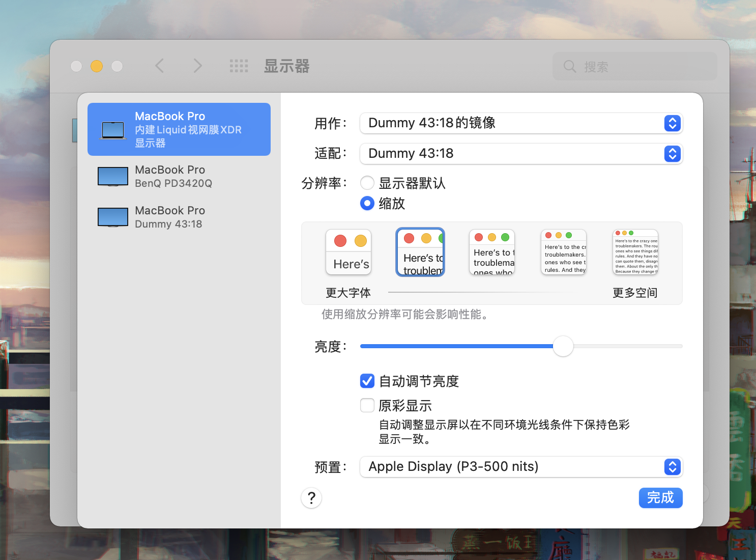The height and width of the screenshot is (560, 756).
Task: Enable the 原彩显示 checkbox
Action: (367, 405)
